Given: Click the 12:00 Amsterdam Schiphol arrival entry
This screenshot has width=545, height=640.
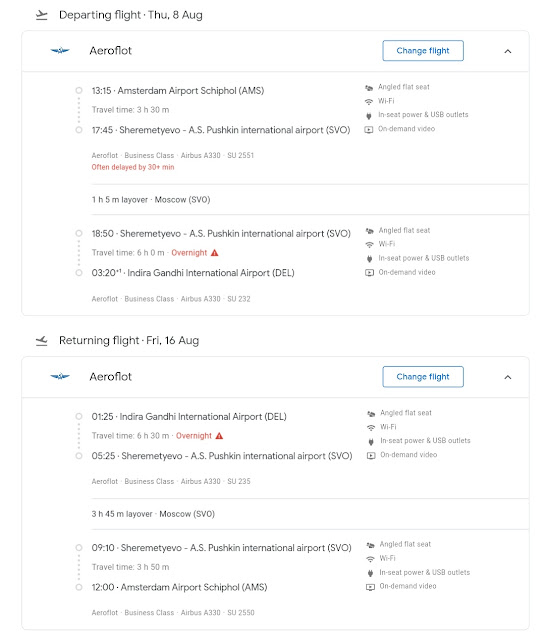Looking at the screenshot, I should click(x=179, y=587).
